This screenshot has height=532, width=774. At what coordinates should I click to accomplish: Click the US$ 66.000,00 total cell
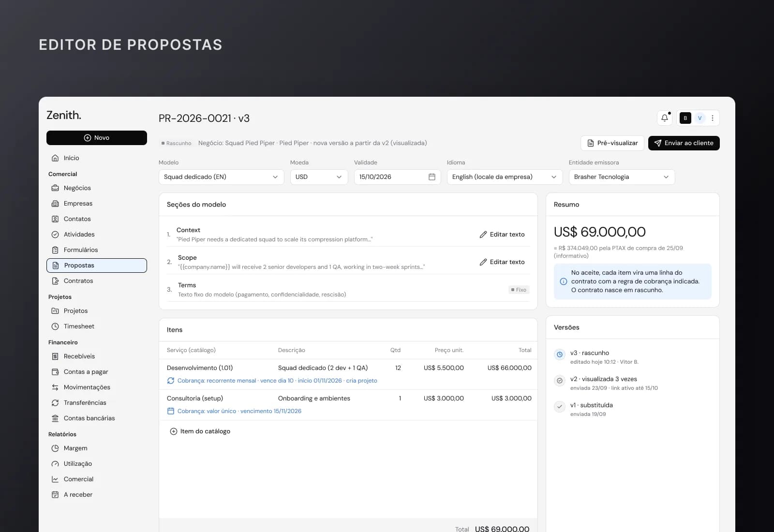[x=509, y=368]
